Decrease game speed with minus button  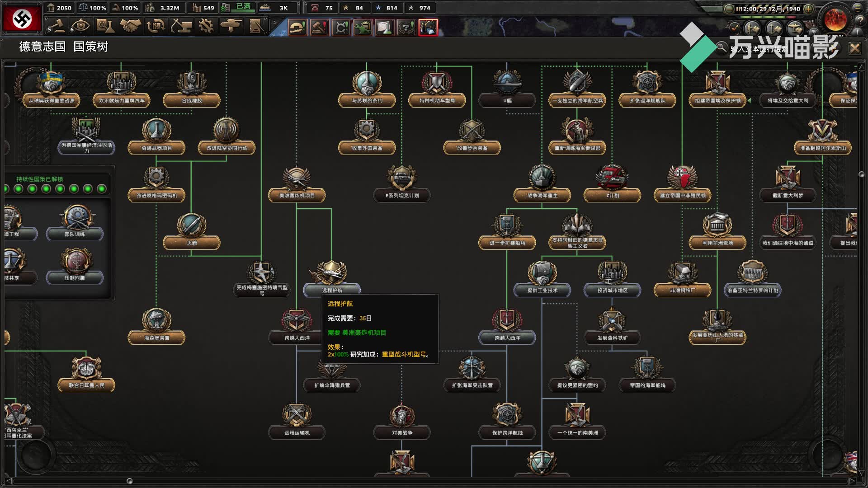click(x=729, y=9)
